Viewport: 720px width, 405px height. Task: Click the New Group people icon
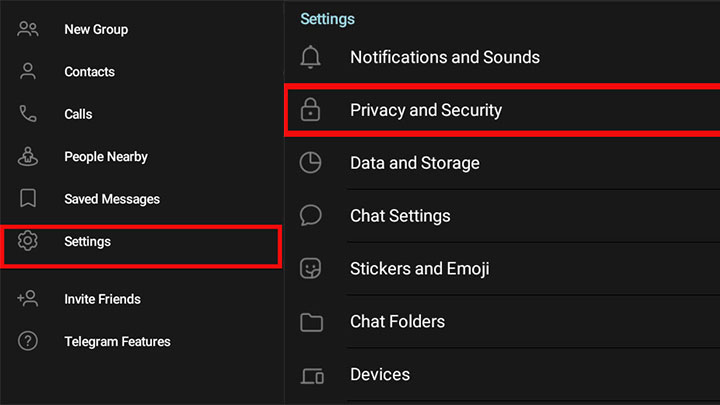[x=28, y=29]
